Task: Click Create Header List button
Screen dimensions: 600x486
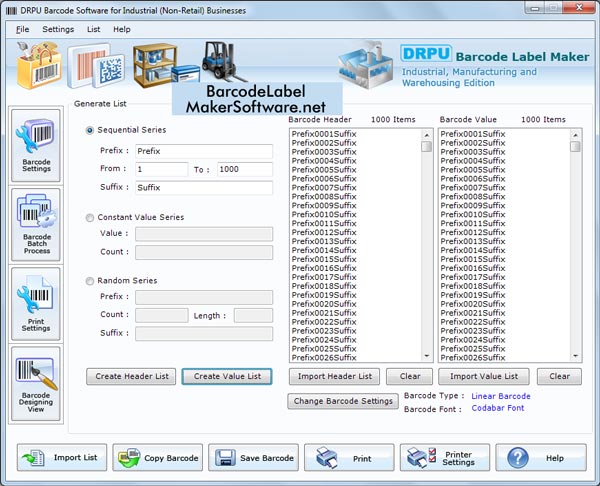Action: pos(131,377)
